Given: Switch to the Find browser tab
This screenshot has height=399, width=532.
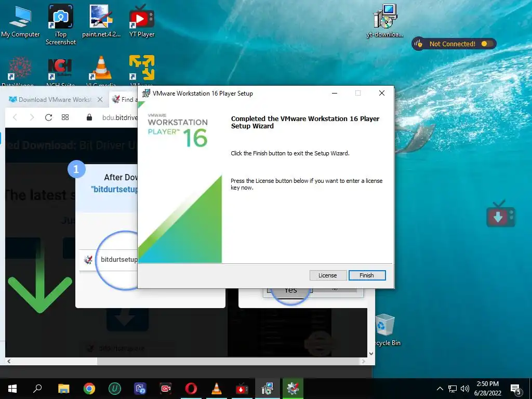Looking at the screenshot, I should pyautogui.click(x=124, y=99).
